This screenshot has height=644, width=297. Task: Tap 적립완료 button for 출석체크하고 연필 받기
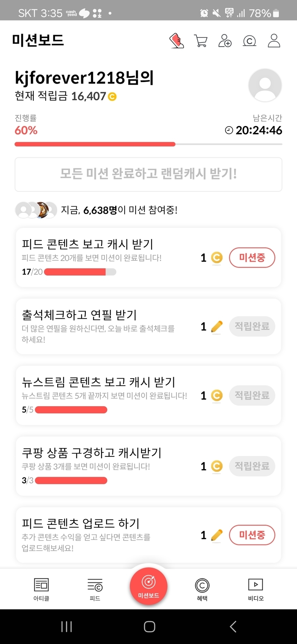(252, 326)
